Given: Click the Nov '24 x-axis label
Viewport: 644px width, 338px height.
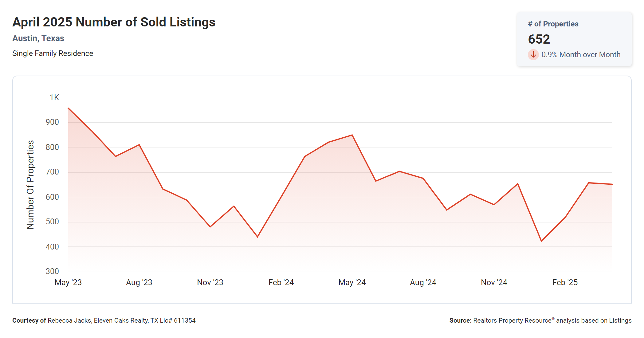Looking at the screenshot, I should point(494,282).
